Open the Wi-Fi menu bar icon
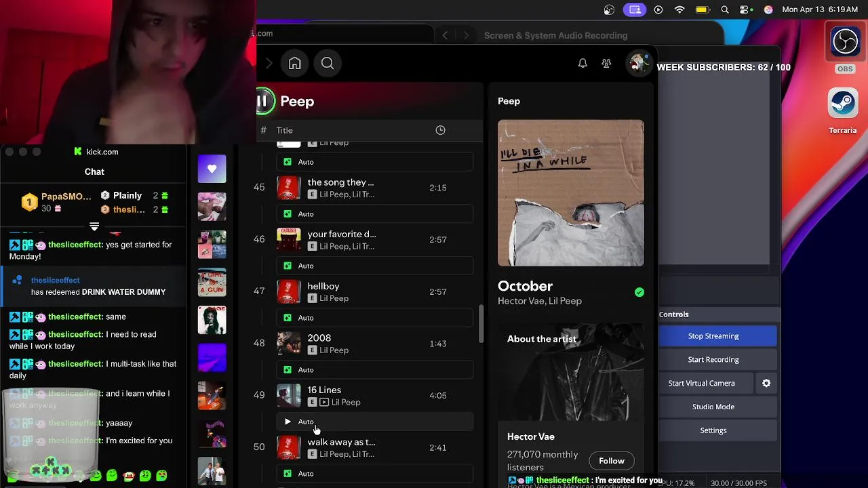Image resolution: width=868 pixels, height=488 pixels. (679, 9)
